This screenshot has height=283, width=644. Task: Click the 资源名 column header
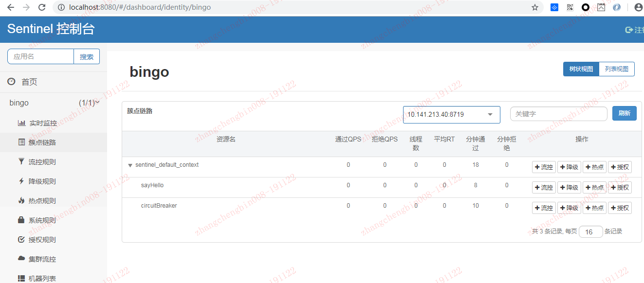click(x=226, y=140)
